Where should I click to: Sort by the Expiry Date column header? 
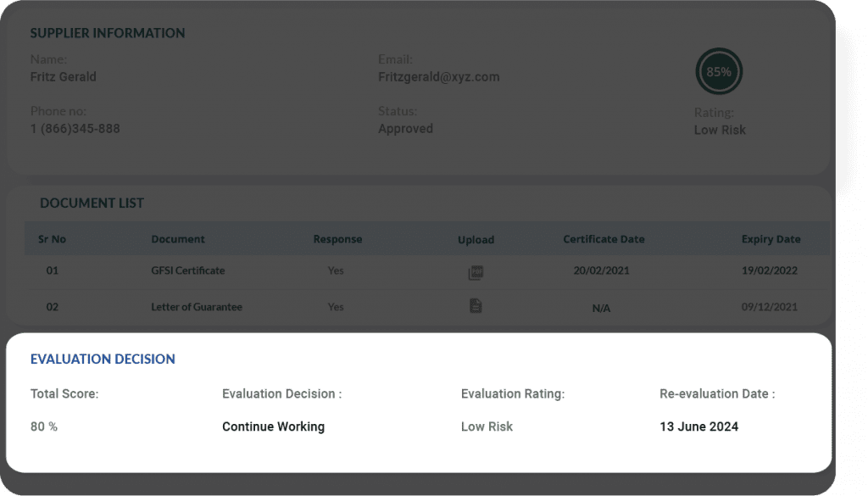click(771, 239)
